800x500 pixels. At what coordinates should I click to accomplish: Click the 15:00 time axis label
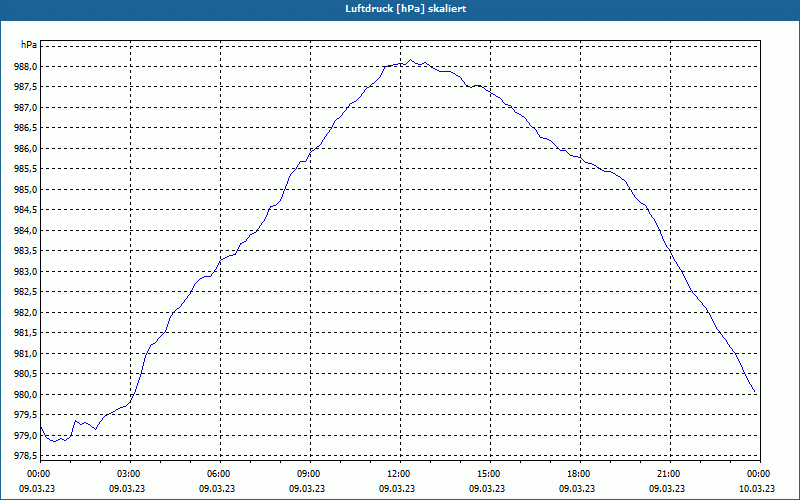[490, 474]
